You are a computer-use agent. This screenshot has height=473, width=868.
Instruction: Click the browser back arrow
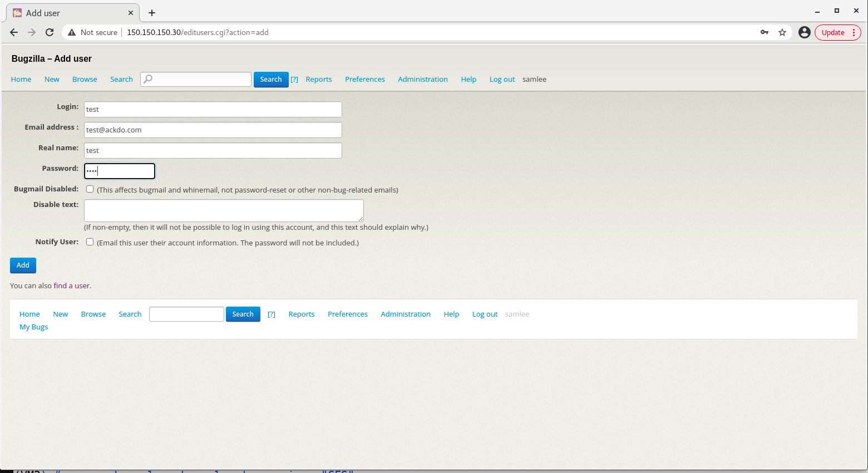[14, 32]
